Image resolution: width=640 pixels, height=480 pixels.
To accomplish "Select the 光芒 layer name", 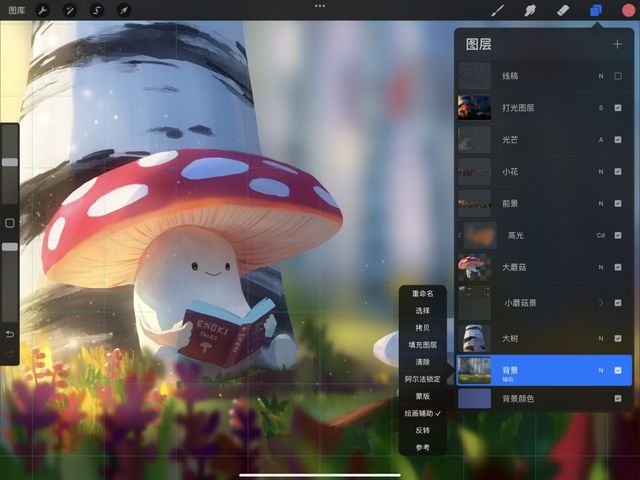I will pos(510,140).
